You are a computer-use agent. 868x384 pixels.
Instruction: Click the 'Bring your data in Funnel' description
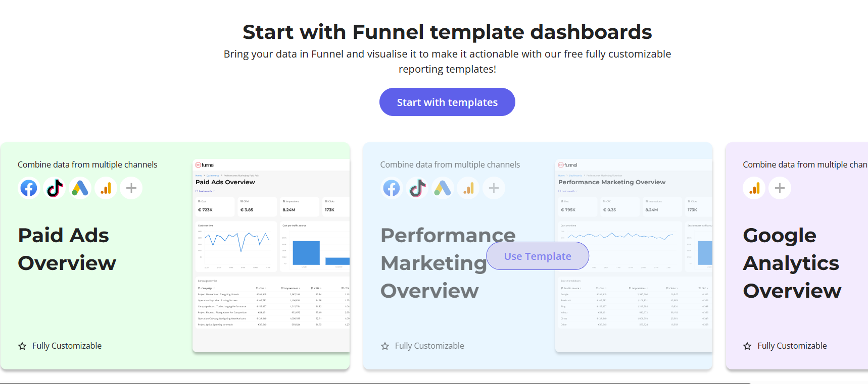447,62
